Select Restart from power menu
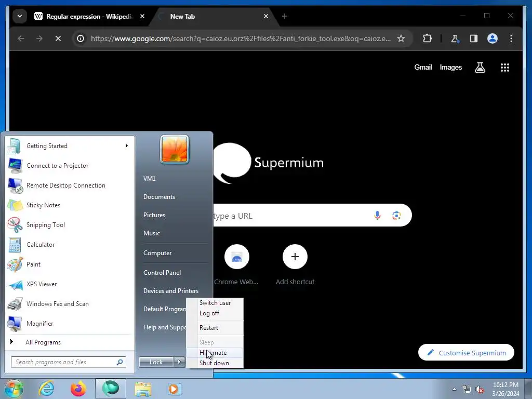The height and width of the screenshot is (399, 532). [215, 328]
